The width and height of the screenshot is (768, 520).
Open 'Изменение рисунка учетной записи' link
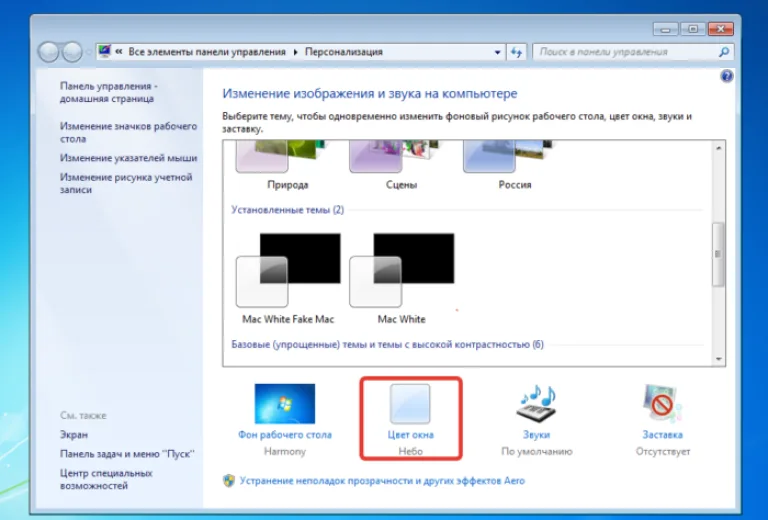(x=126, y=183)
